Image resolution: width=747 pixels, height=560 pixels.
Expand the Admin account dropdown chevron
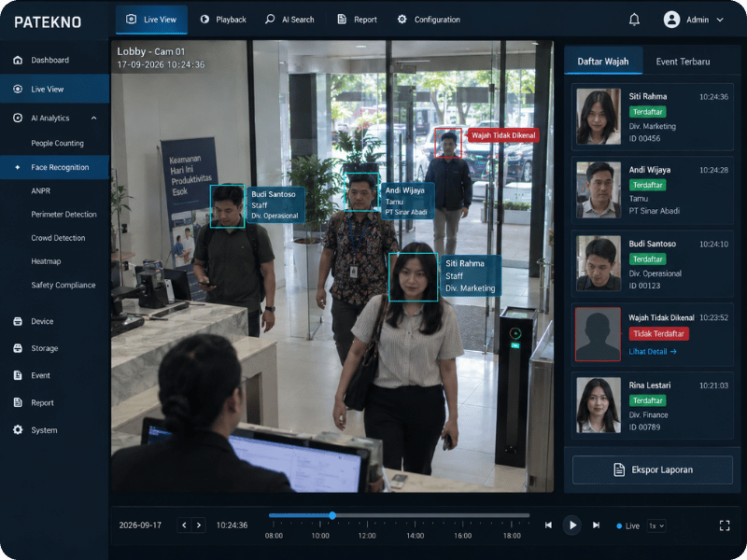tap(720, 20)
